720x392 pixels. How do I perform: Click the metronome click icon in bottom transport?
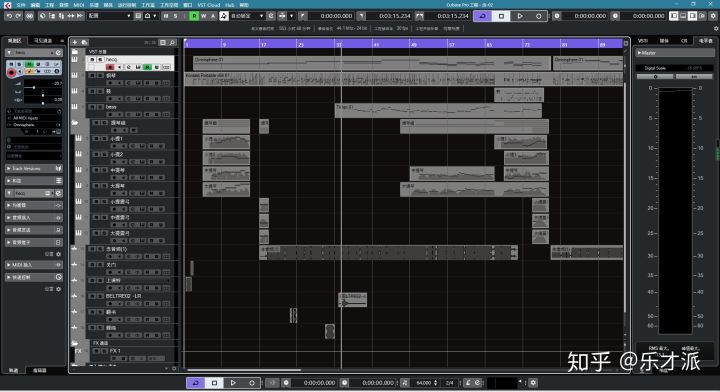(x=468, y=382)
